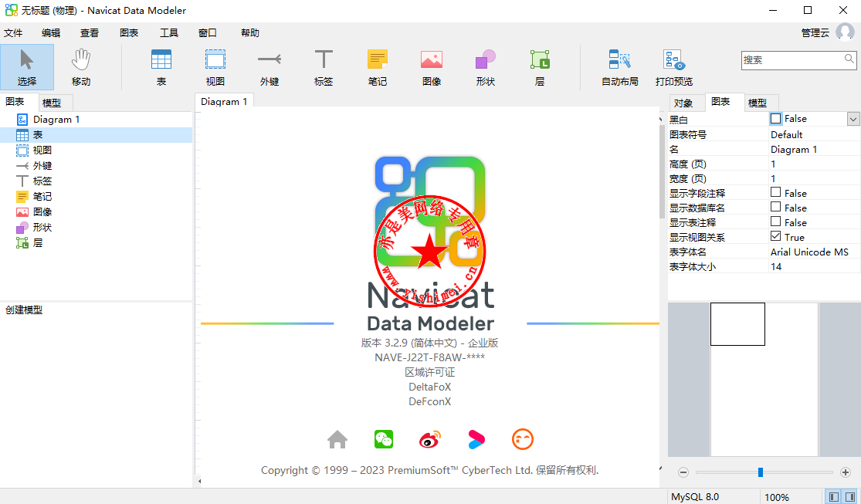Click the 100% zoom value in status bar
The width and height of the screenshot is (861, 504).
coord(776,497)
